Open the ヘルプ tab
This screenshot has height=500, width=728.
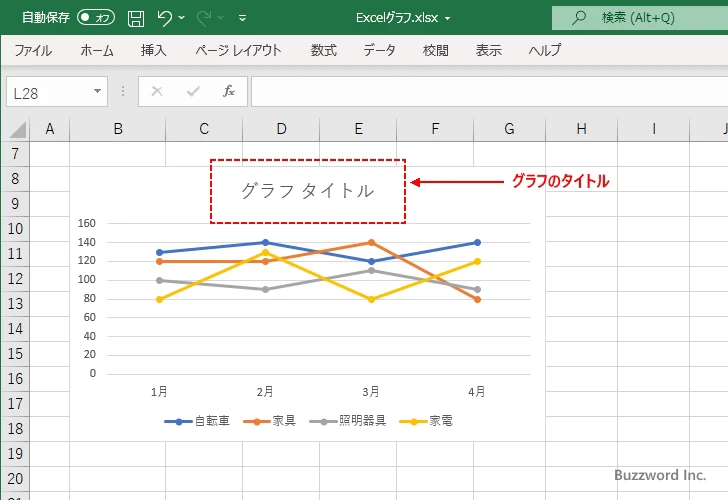pyautogui.click(x=545, y=50)
